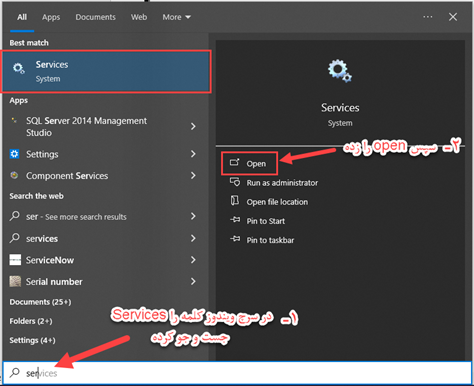Click the Open icon in preview actions

tap(235, 162)
